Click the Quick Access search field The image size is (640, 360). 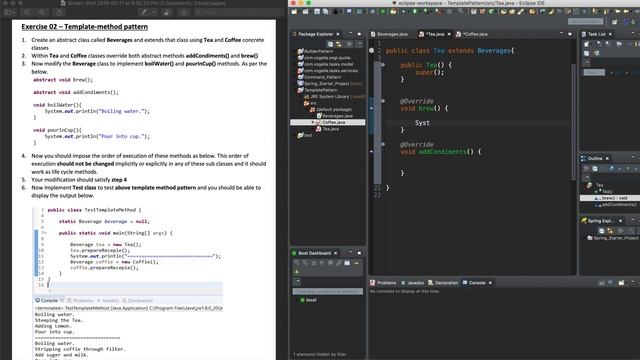(585, 21)
